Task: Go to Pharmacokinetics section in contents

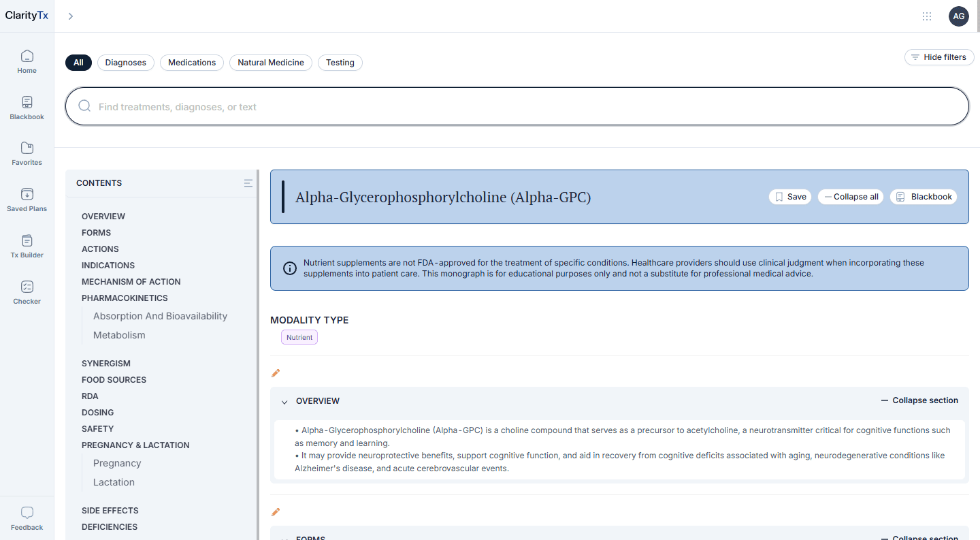Action: tap(125, 298)
